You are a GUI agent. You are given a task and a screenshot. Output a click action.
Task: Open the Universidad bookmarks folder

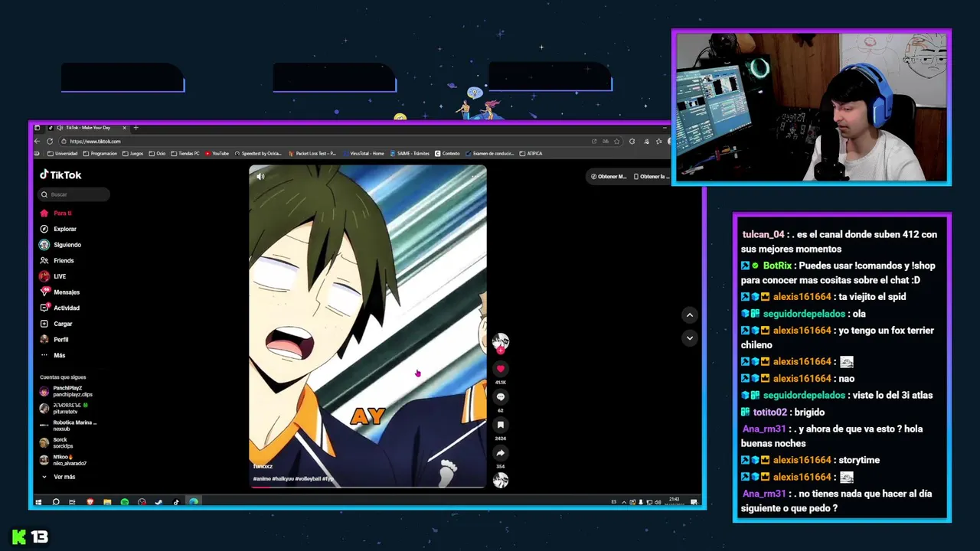[62, 154]
